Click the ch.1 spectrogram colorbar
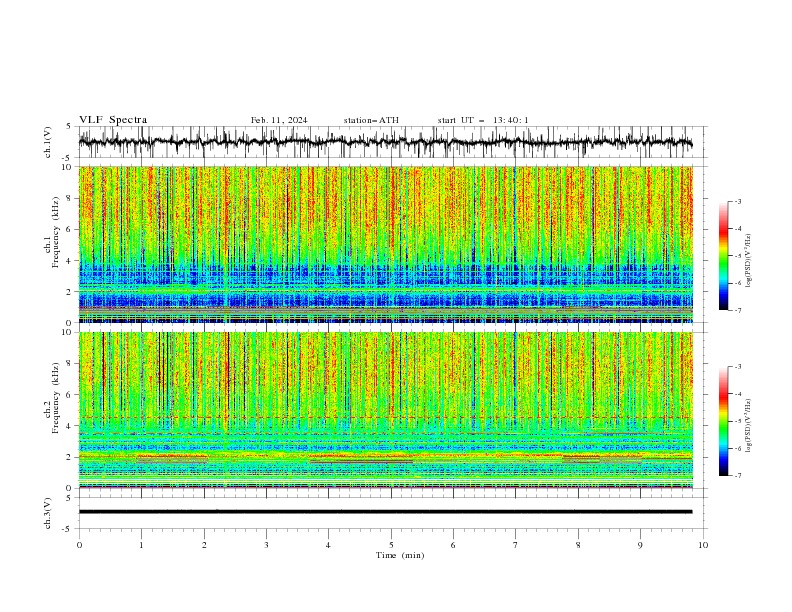Image resolution: width=792 pixels, height=612 pixels. tap(724, 256)
